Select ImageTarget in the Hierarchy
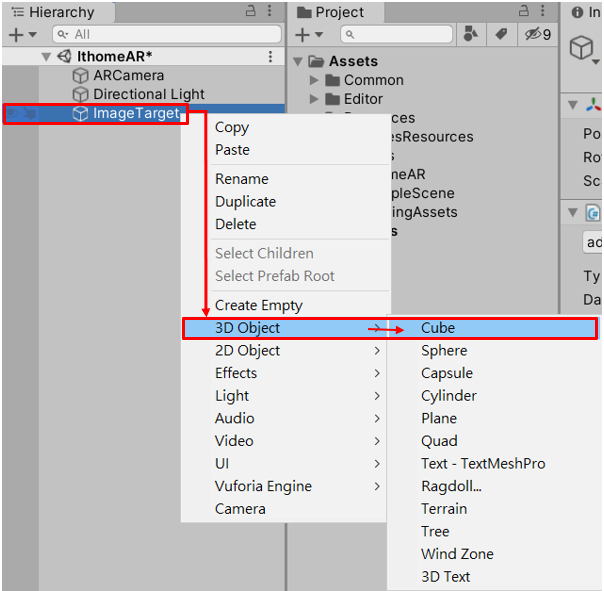This screenshot has width=604, height=591. 136,113
